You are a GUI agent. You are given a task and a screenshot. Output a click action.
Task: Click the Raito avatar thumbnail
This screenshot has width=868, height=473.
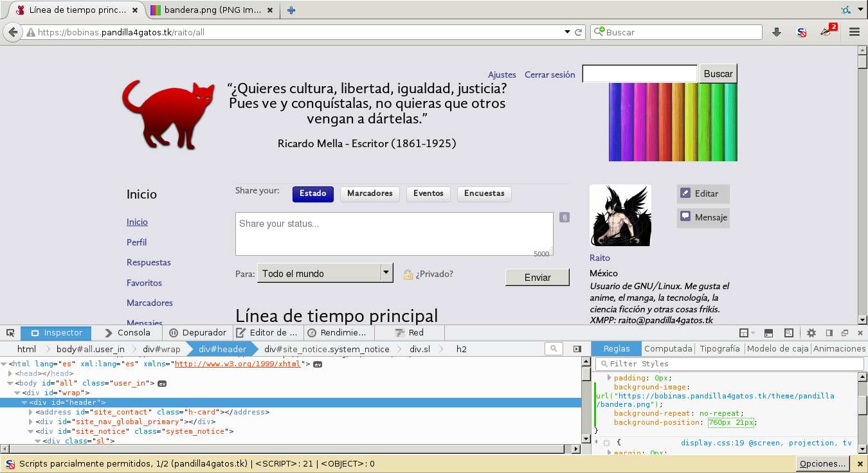(x=620, y=215)
